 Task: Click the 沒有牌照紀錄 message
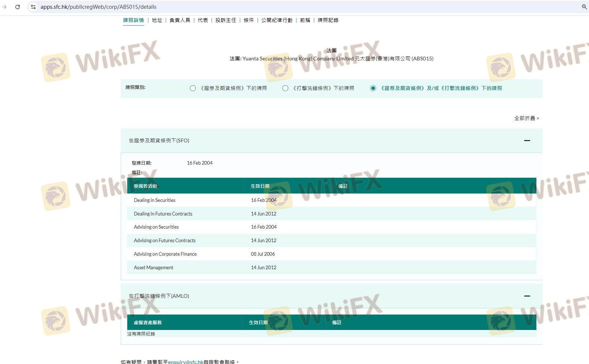(x=141, y=334)
